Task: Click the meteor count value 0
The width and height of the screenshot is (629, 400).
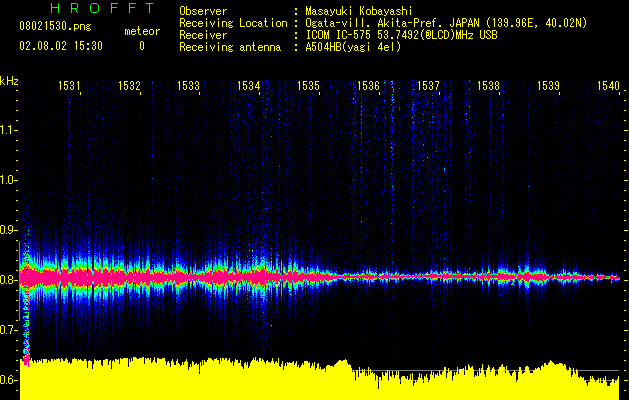Action: pos(142,46)
